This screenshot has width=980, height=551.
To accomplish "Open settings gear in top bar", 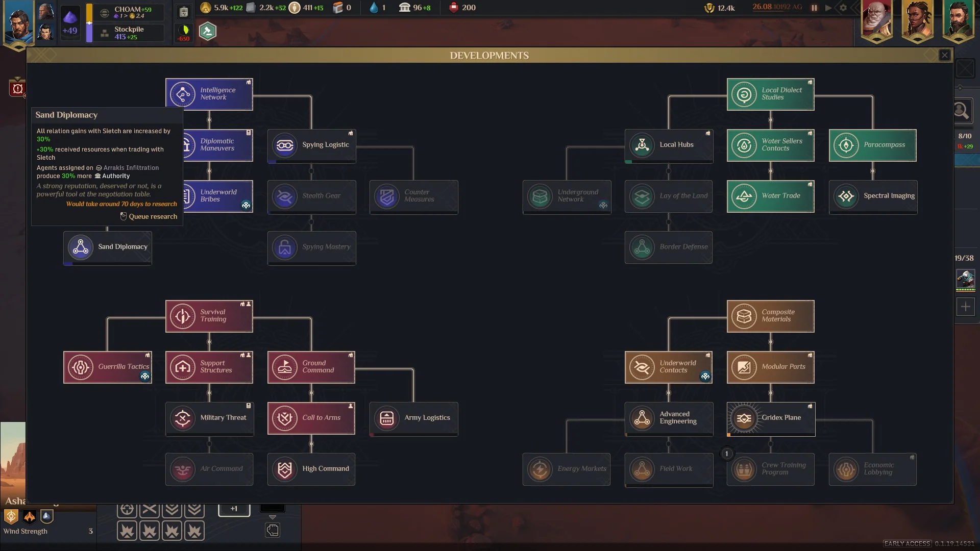I will click(x=843, y=8).
